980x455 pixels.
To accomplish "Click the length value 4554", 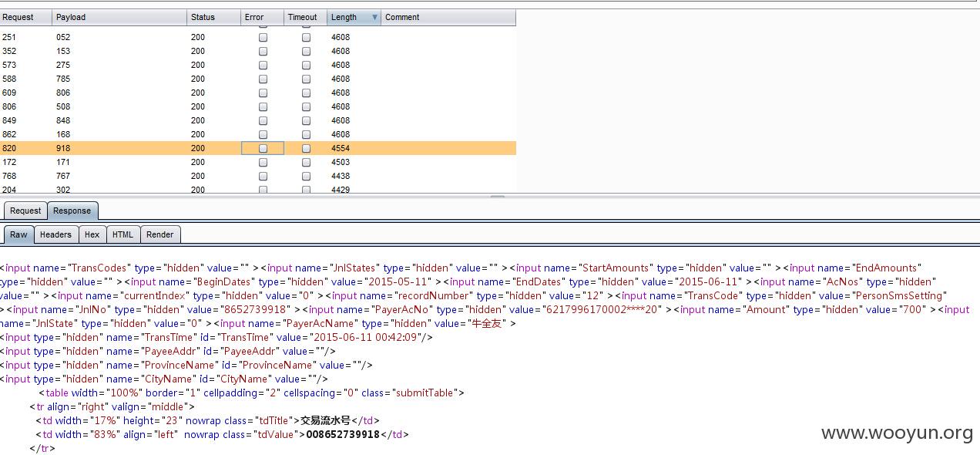I will point(341,148).
